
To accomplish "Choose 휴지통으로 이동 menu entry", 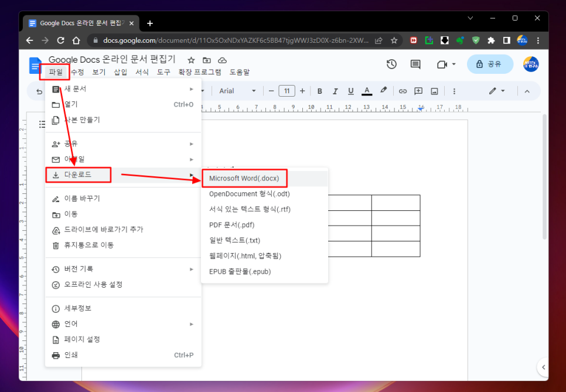I will coord(123,245).
